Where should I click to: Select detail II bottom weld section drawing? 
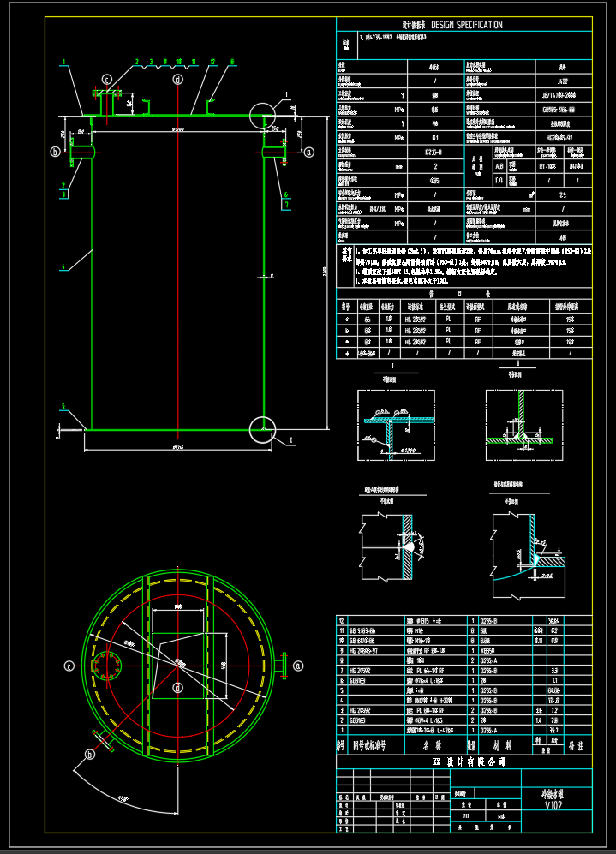tap(519, 420)
